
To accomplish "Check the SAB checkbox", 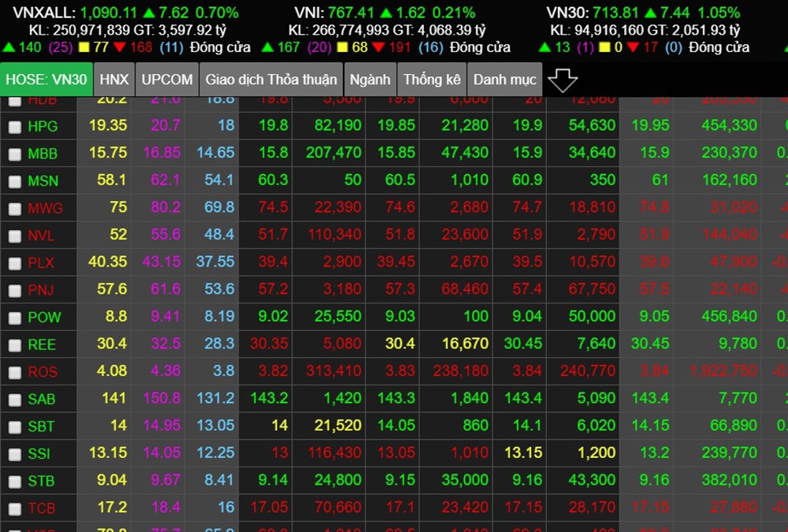I will [15, 400].
